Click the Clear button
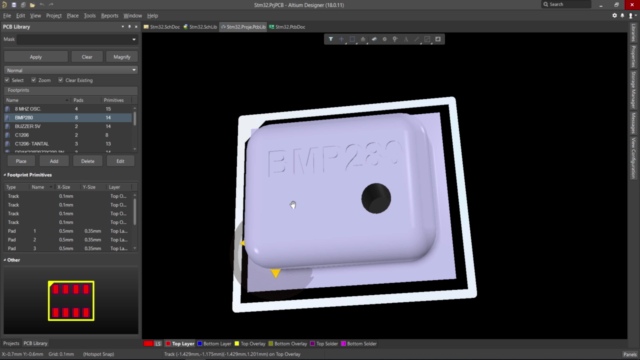 point(87,57)
